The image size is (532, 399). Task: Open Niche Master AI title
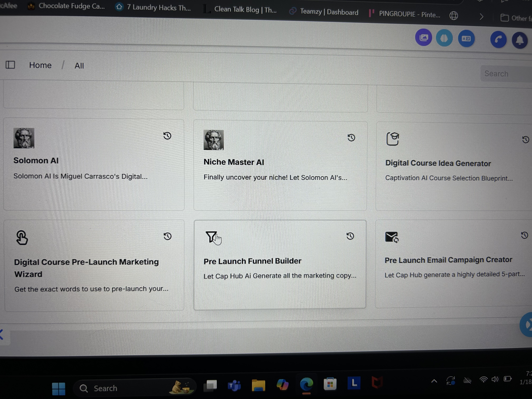point(234,162)
